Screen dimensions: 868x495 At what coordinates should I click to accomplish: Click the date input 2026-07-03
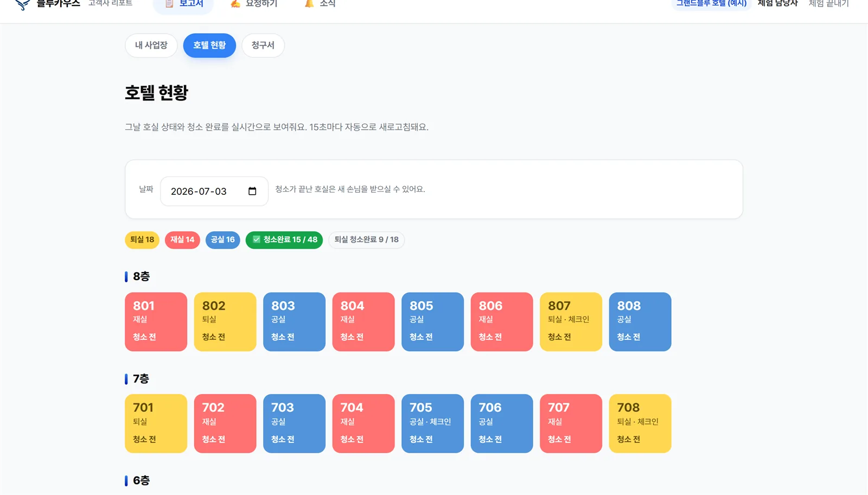[214, 191]
